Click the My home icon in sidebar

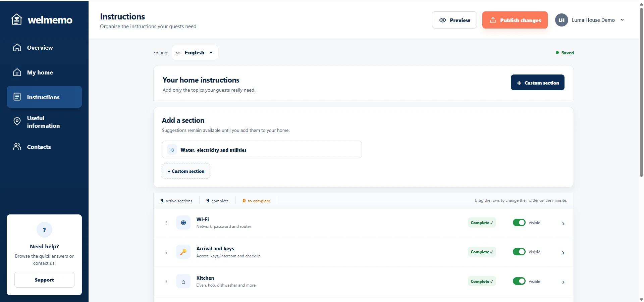click(17, 72)
